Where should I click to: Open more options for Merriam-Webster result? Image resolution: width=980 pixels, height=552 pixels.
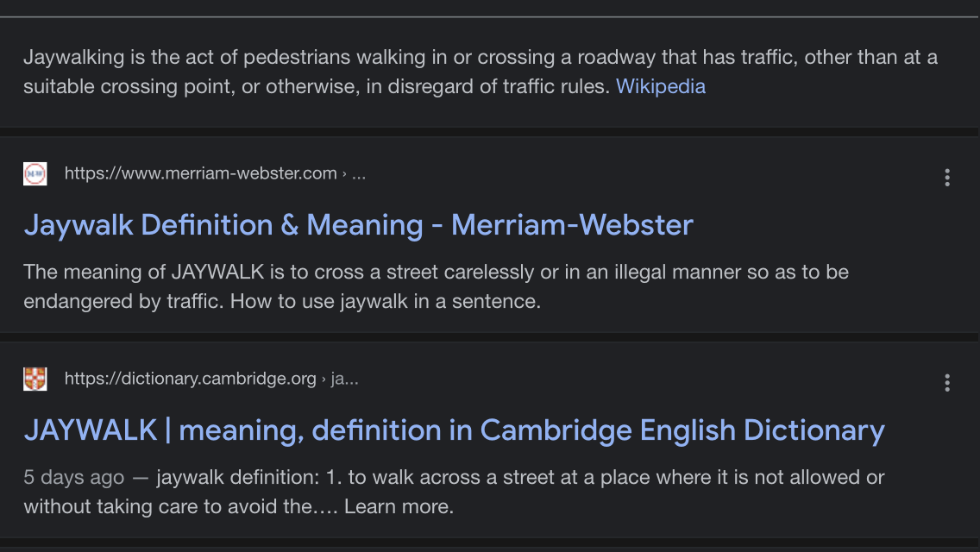[x=947, y=178]
